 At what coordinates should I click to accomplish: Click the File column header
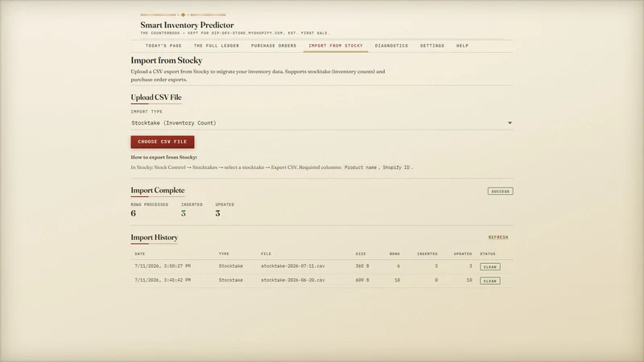point(266,253)
